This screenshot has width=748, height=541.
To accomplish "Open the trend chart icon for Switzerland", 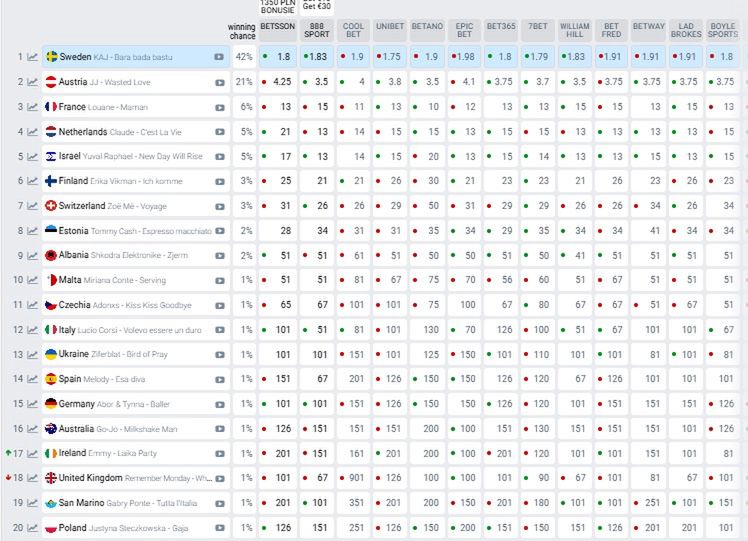I will point(32,206).
